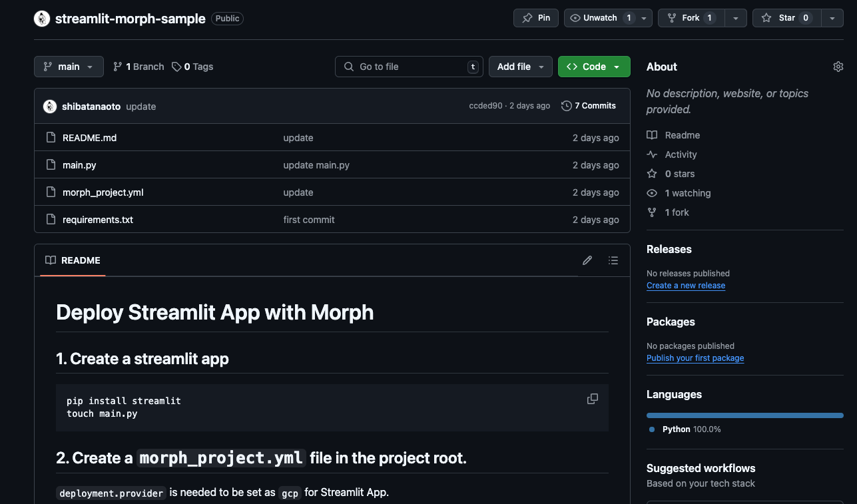Expand the Unwatch notifications dropdown arrow
The height and width of the screenshot is (504, 857).
coord(644,18)
